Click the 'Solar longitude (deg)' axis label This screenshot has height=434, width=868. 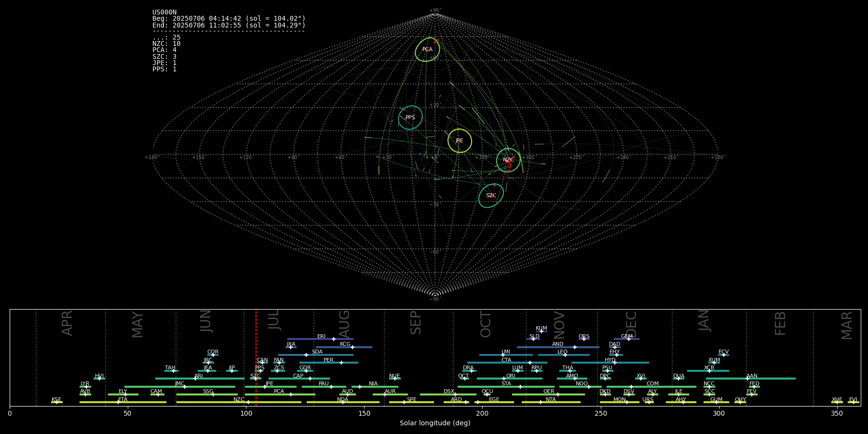pyautogui.click(x=435, y=423)
